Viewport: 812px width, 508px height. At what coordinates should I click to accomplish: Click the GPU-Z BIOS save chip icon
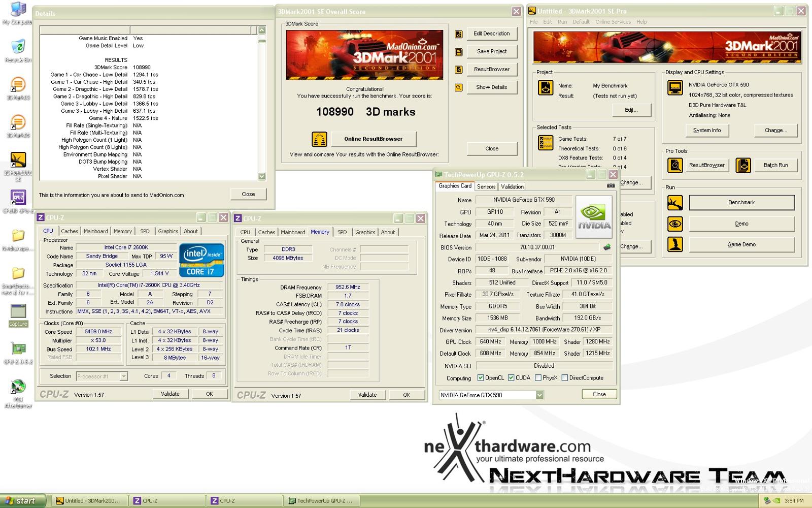pyautogui.click(x=607, y=247)
